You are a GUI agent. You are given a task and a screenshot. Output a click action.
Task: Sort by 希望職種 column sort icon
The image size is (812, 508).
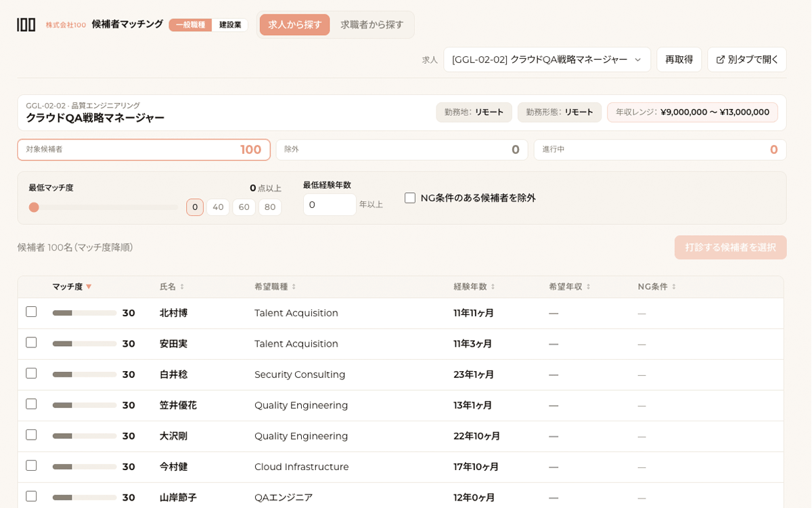(x=294, y=287)
